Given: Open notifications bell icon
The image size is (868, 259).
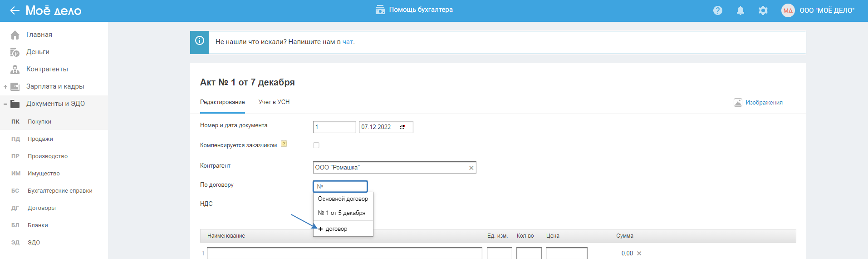Looking at the screenshot, I should click(740, 10).
